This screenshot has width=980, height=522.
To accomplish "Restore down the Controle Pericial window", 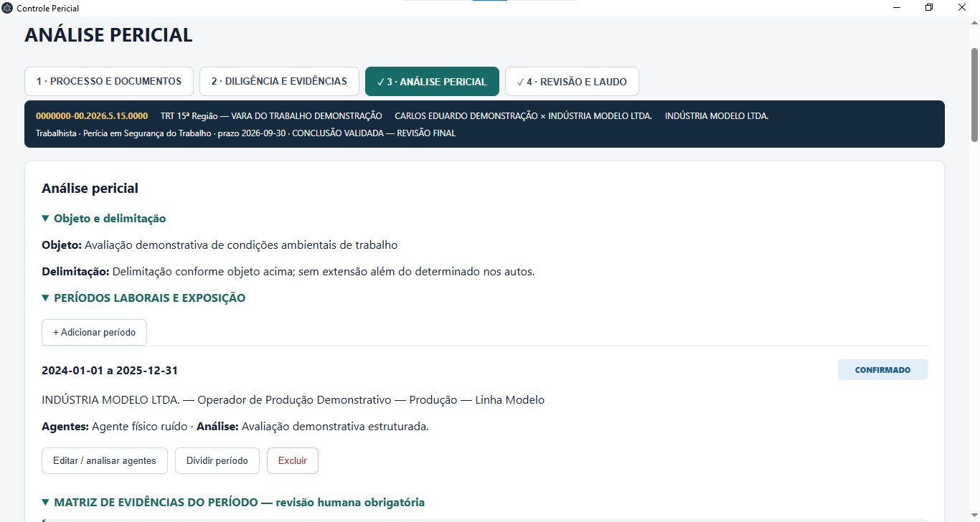I will pos(930,8).
